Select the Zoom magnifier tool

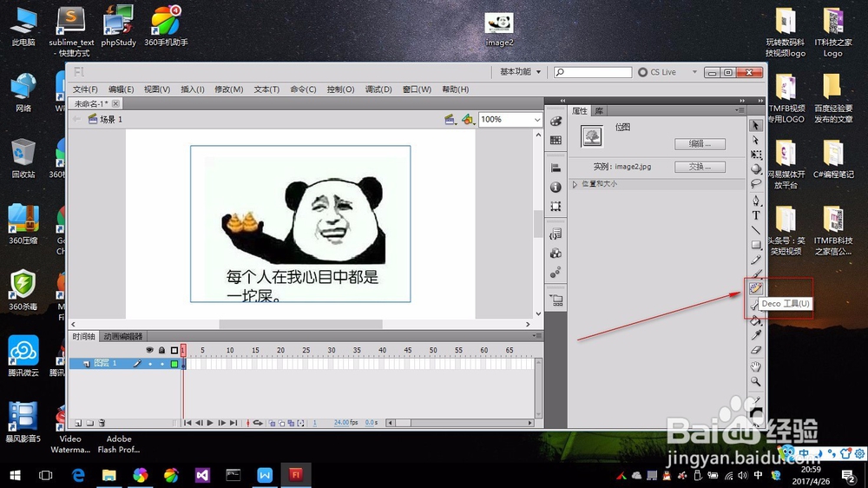tap(756, 382)
